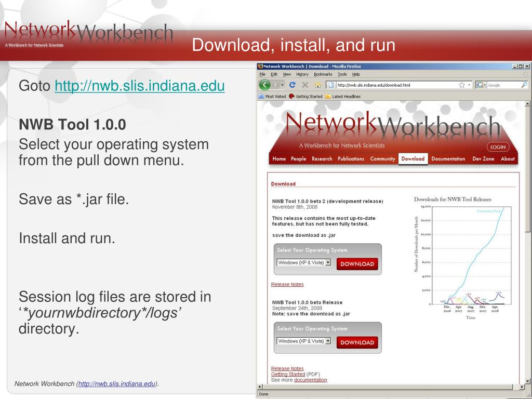
Task: Open the URL history dropdown arrow
Action: 469,85
